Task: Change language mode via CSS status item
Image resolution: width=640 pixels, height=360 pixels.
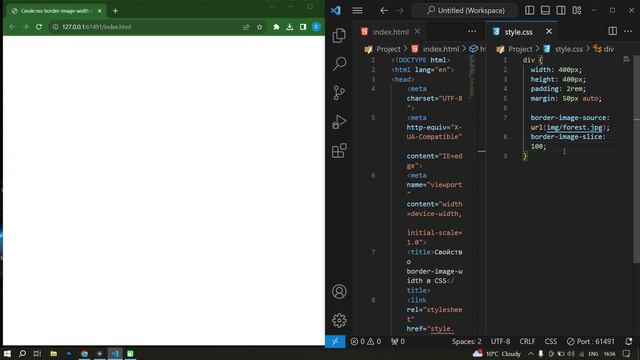Action: pyautogui.click(x=551, y=341)
